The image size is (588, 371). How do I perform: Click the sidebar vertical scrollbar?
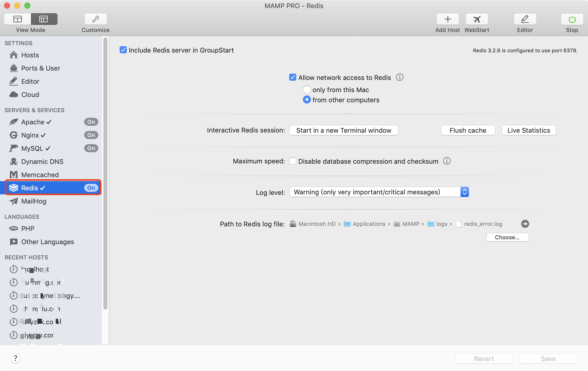click(x=105, y=173)
